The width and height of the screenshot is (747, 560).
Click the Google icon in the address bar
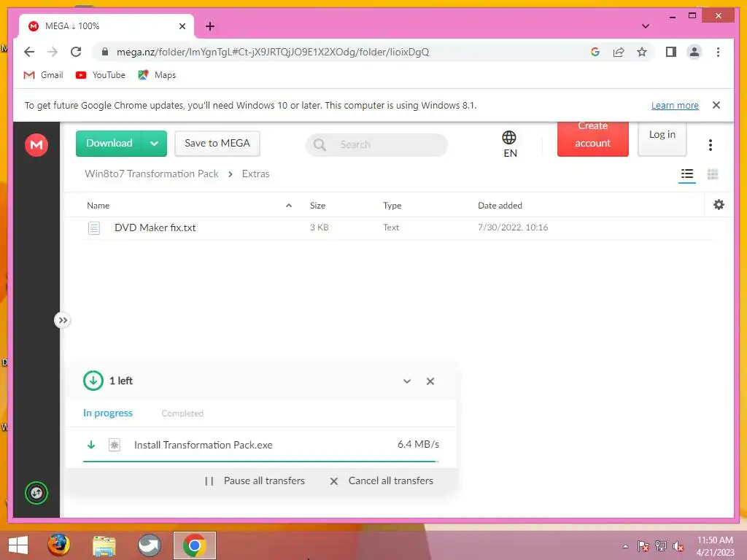pyautogui.click(x=595, y=52)
